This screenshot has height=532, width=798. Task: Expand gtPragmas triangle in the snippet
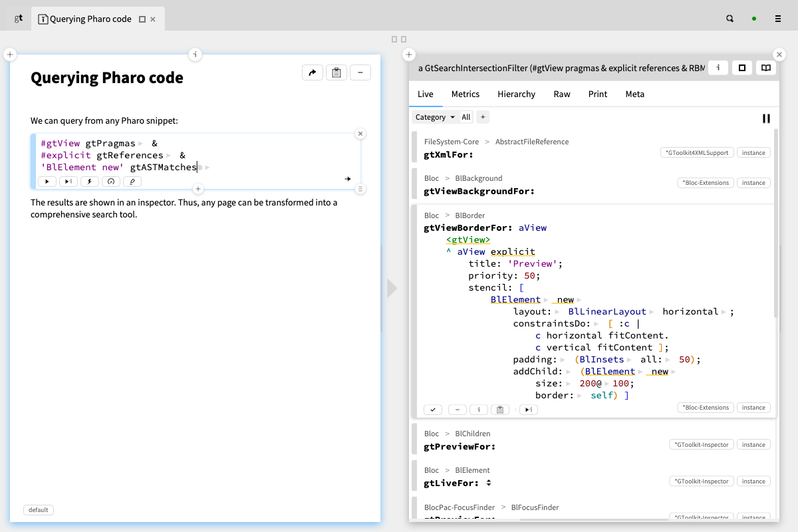[140, 144]
